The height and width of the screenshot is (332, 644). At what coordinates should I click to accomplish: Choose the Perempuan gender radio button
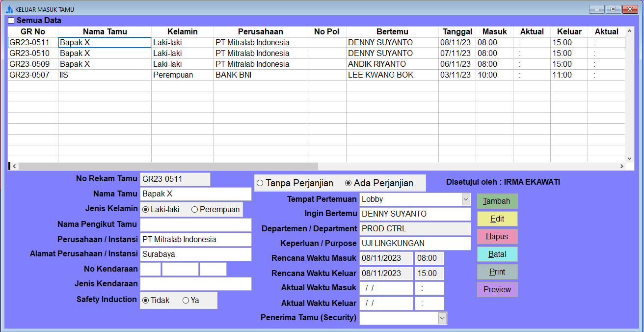[195, 210]
